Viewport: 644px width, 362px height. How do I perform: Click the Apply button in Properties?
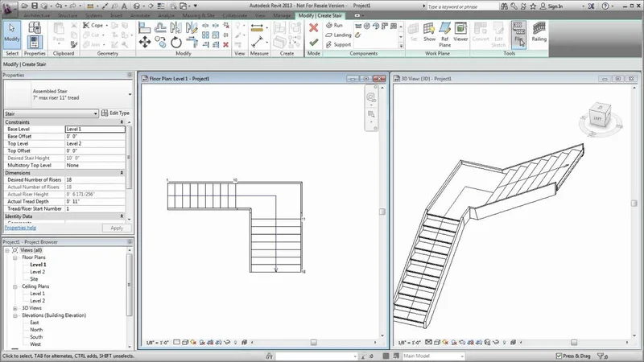coord(117,228)
